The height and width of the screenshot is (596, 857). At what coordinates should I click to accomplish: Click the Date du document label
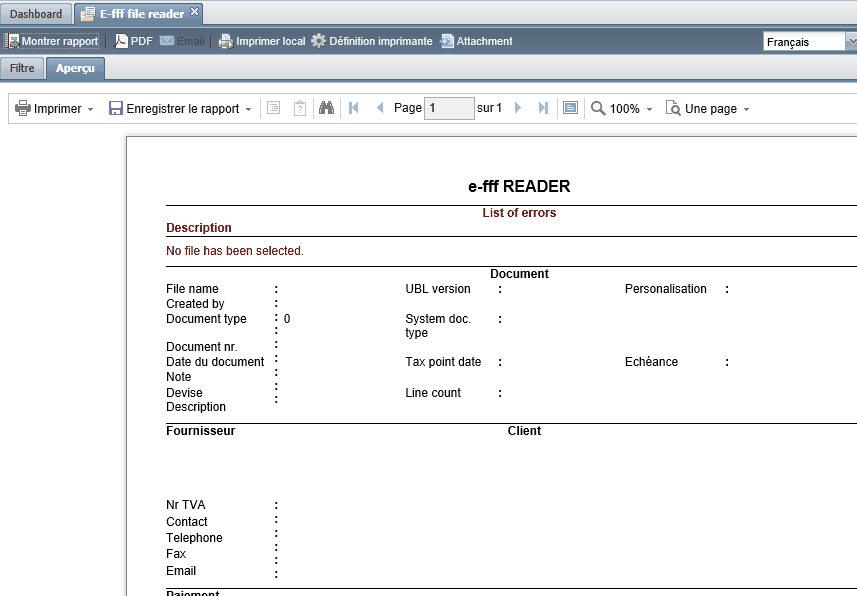[215, 362]
